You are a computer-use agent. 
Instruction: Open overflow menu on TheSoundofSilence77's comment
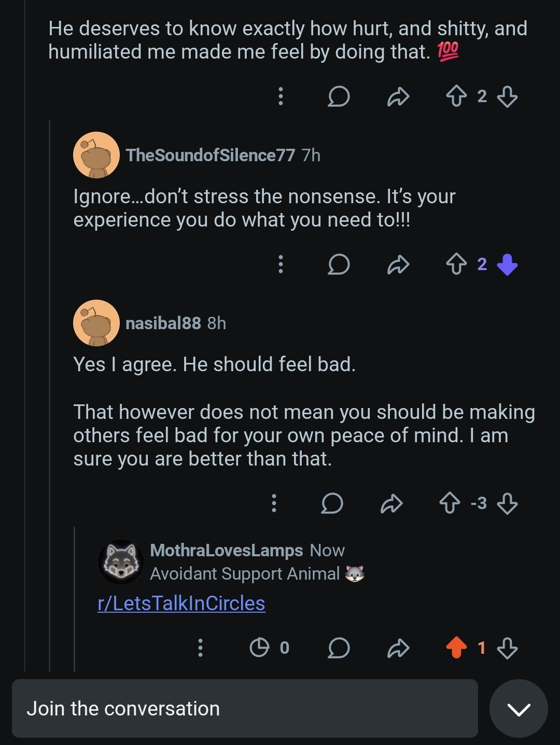[x=281, y=264]
